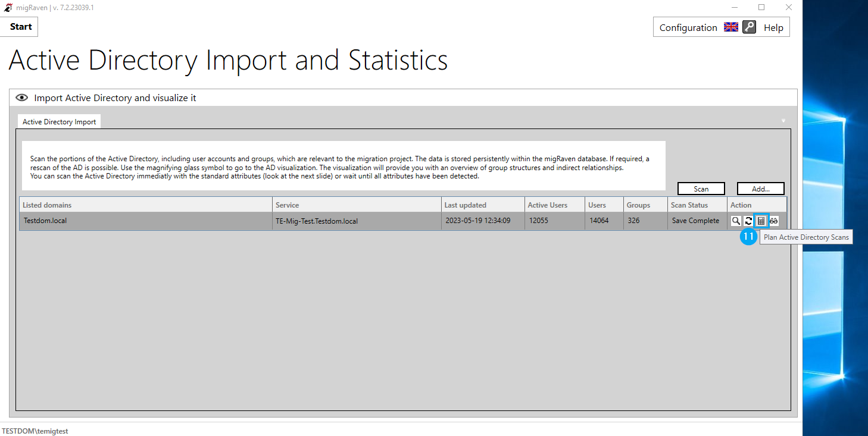Click the 14064 users value
This screenshot has width=868, height=436.
coord(604,221)
